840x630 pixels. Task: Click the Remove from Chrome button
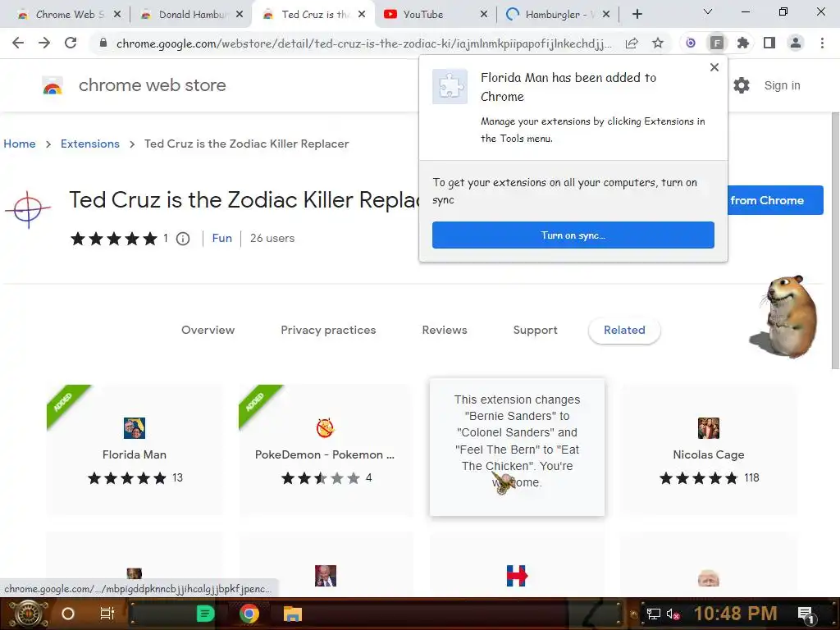(x=775, y=200)
